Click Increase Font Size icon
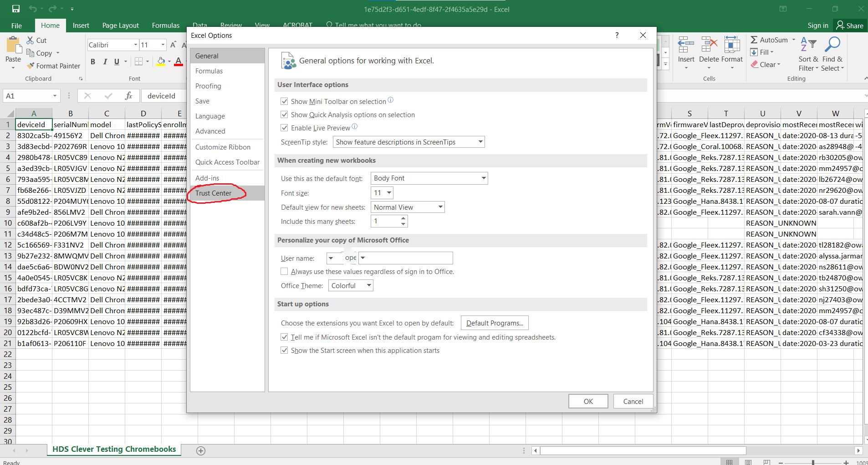The width and height of the screenshot is (868, 465). point(173,45)
